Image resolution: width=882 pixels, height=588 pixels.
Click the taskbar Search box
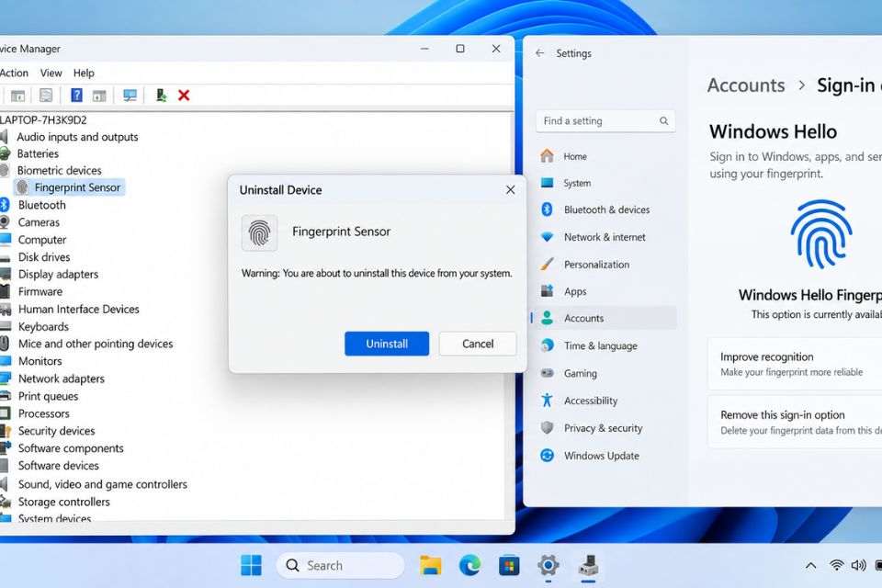pyautogui.click(x=340, y=565)
